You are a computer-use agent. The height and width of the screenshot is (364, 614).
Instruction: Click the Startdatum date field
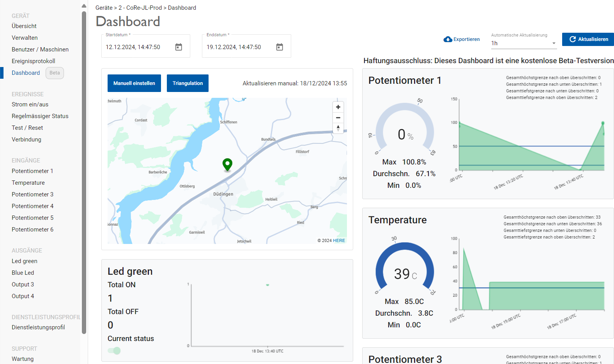point(136,47)
